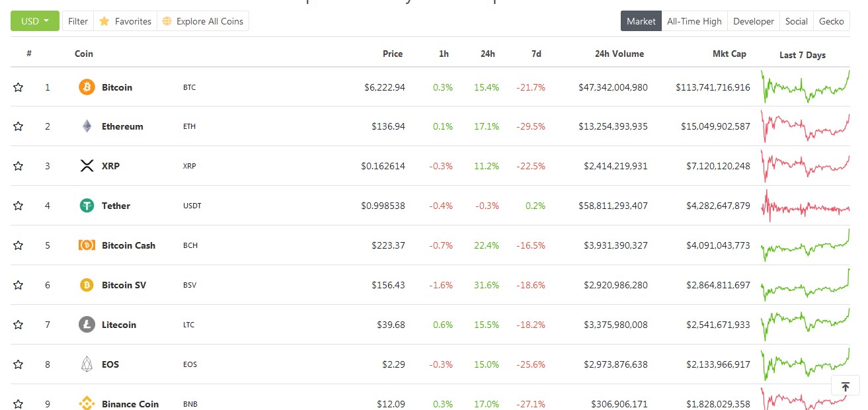Open the Bitcoin Cash coin link
Viewport: 868px width, 410px height.
pos(128,246)
